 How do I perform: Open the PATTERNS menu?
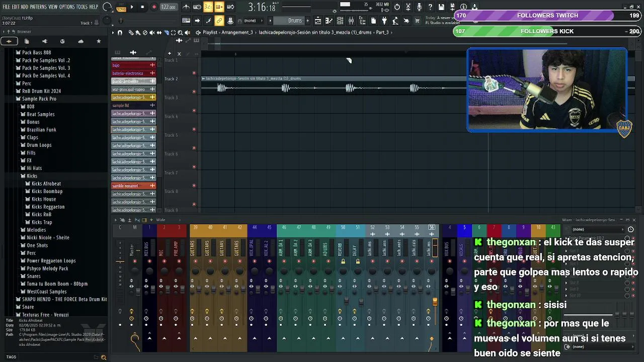pyautogui.click(x=38, y=7)
